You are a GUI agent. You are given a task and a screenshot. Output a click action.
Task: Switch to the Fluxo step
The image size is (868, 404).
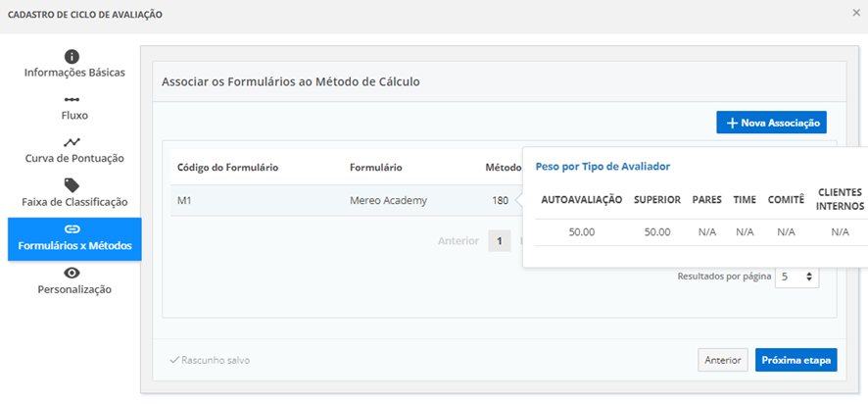74,116
